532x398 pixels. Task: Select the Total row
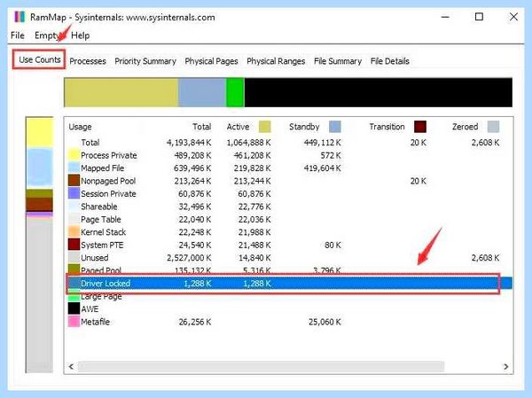pos(288,143)
